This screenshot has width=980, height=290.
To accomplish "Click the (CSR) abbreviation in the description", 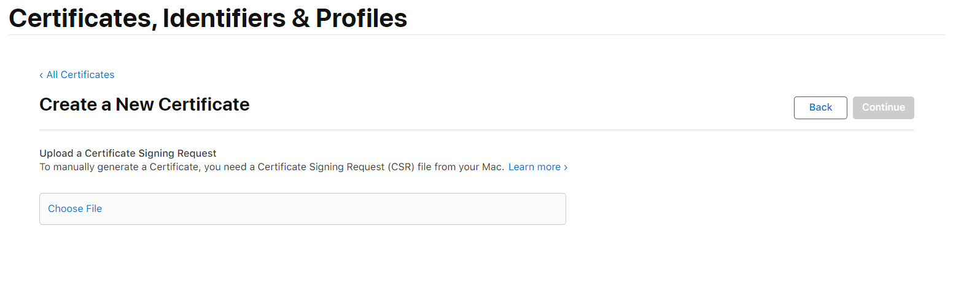I will coord(401,167).
